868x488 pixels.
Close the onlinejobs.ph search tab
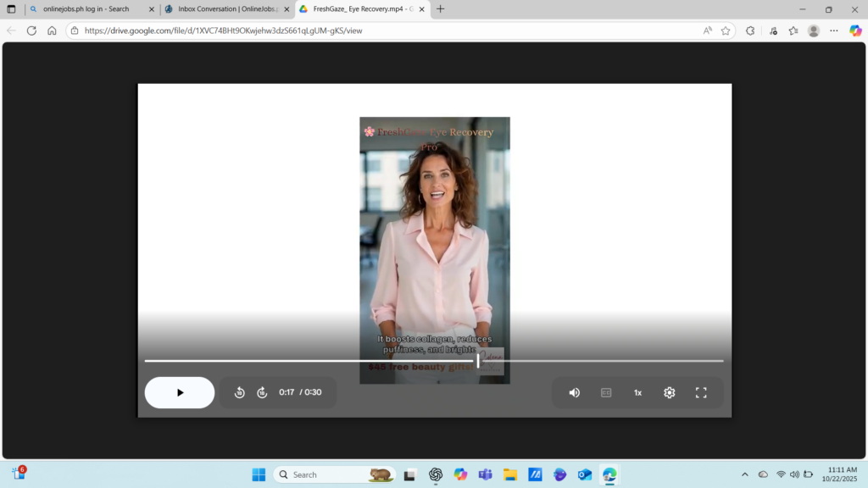tap(152, 8)
